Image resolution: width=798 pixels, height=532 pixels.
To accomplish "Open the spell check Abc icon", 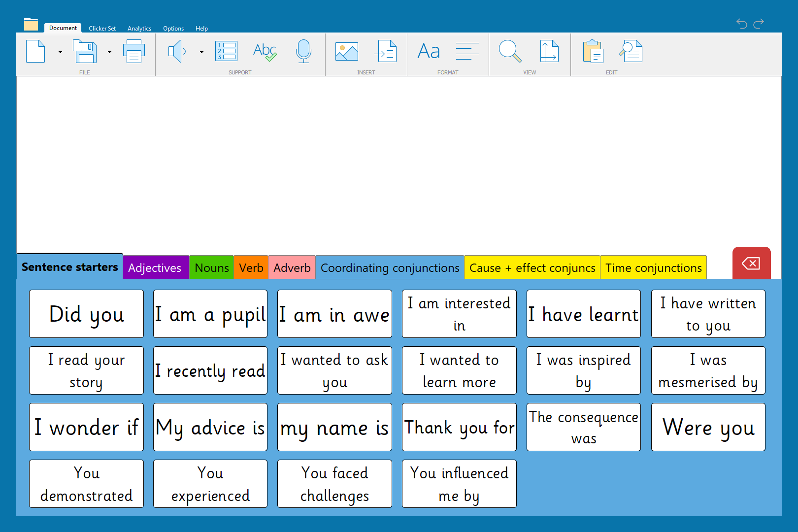I will click(x=265, y=51).
